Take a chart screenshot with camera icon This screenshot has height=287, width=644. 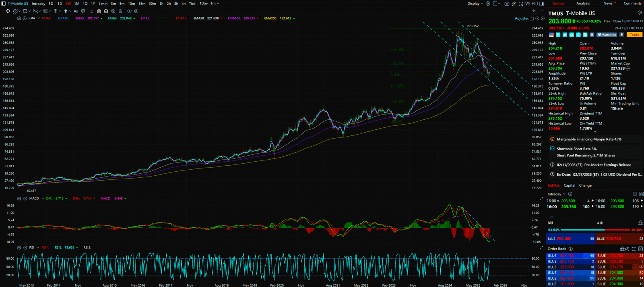[x=507, y=4]
